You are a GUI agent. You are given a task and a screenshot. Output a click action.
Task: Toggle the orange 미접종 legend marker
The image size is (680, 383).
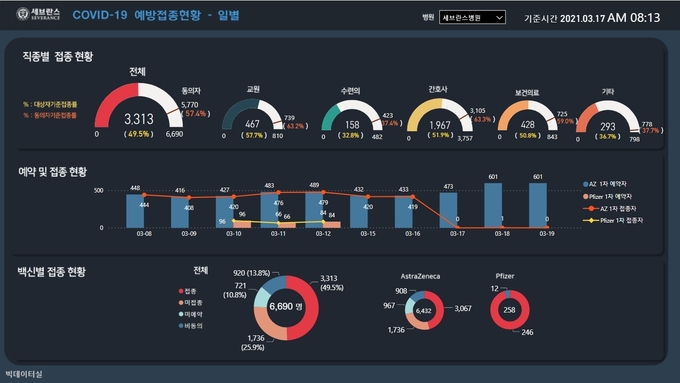pos(181,303)
